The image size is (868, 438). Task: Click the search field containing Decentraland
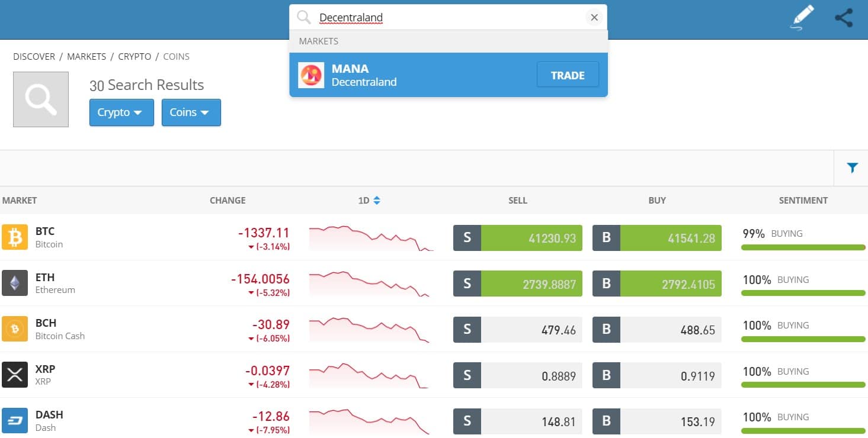click(449, 18)
